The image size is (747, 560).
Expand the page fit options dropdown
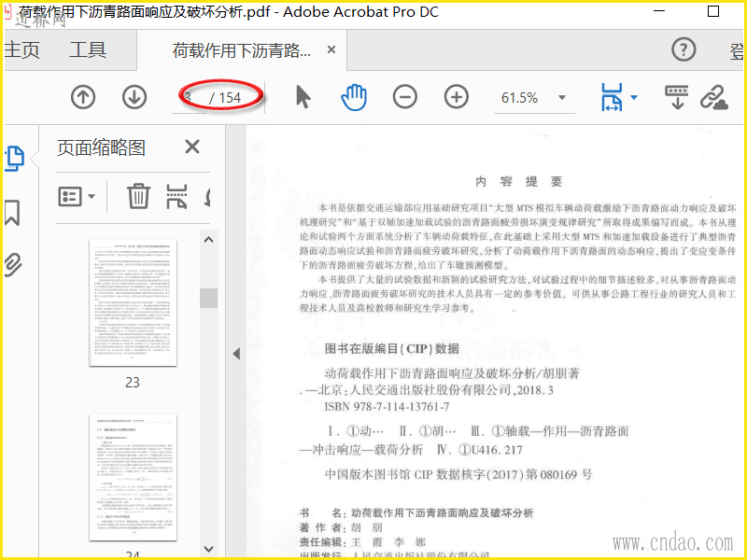(x=634, y=98)
